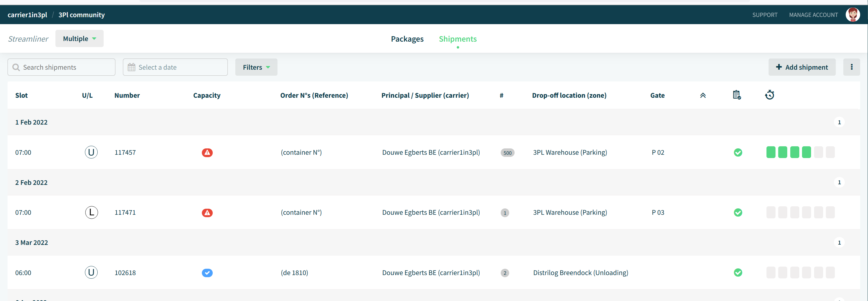The width and height of the screenshot is (868, 301).
Task: Open the Filters dropdown
Action: coord(256,67)
